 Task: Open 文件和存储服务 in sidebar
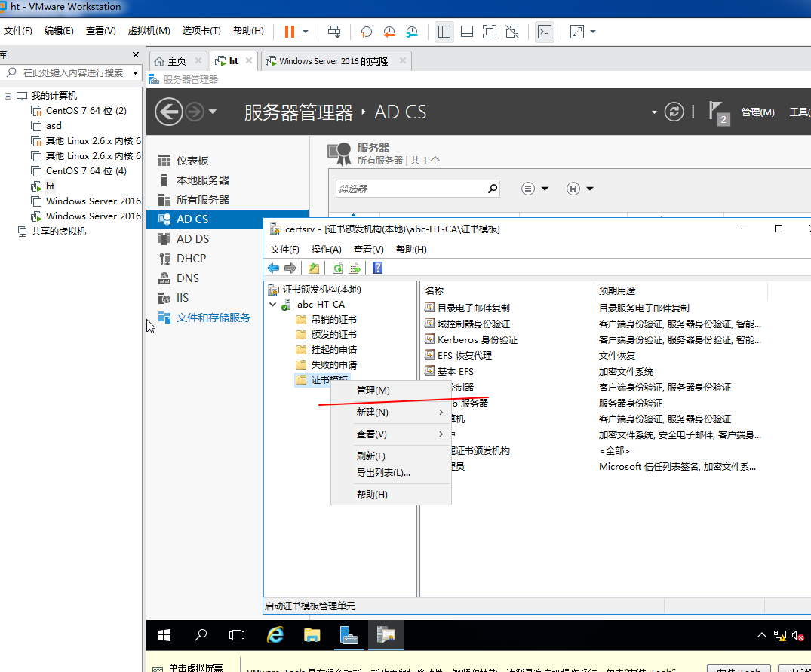204,318
